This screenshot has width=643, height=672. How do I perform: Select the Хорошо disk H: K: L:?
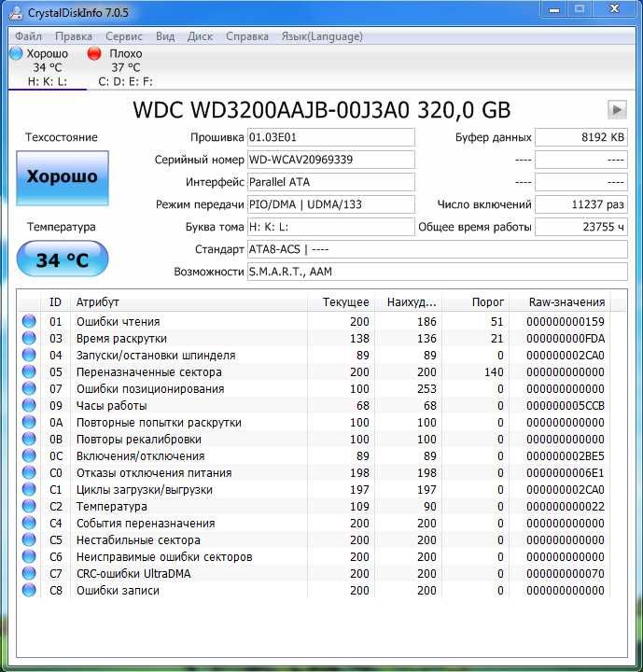(x=48, y=67)
